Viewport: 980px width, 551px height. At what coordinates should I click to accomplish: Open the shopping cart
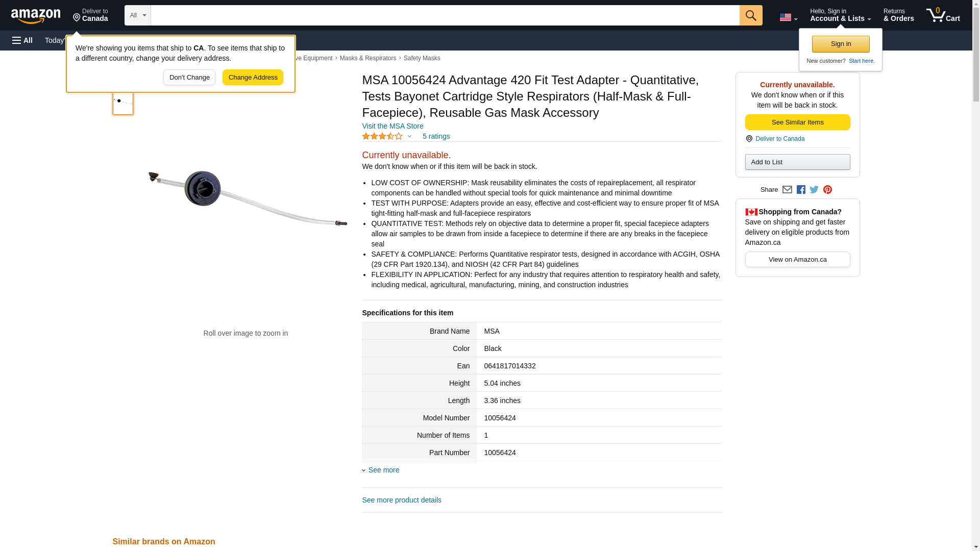943,15
